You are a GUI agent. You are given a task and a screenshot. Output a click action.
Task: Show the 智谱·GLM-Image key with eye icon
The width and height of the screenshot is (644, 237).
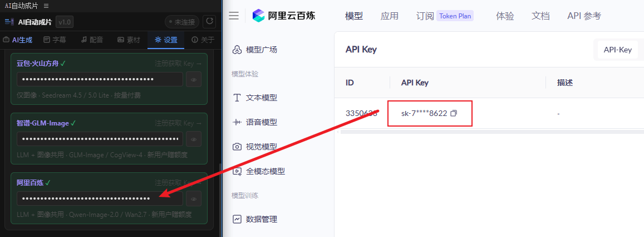click(x=194, y=139)
